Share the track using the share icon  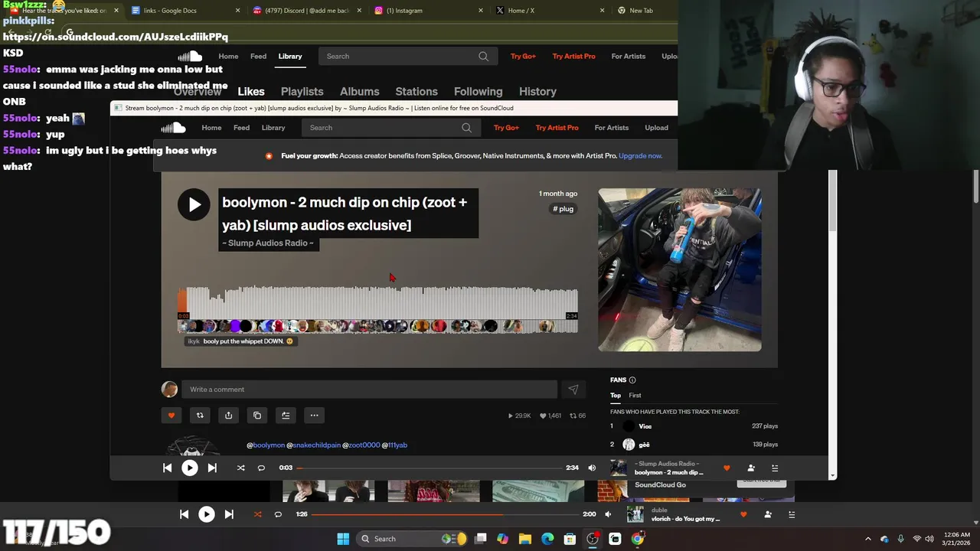228,416
